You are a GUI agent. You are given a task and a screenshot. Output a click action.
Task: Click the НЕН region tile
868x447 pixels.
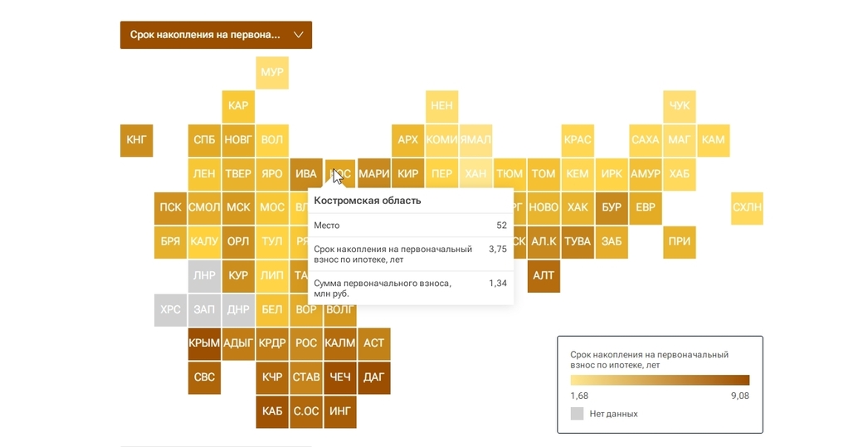pos(441,106)
